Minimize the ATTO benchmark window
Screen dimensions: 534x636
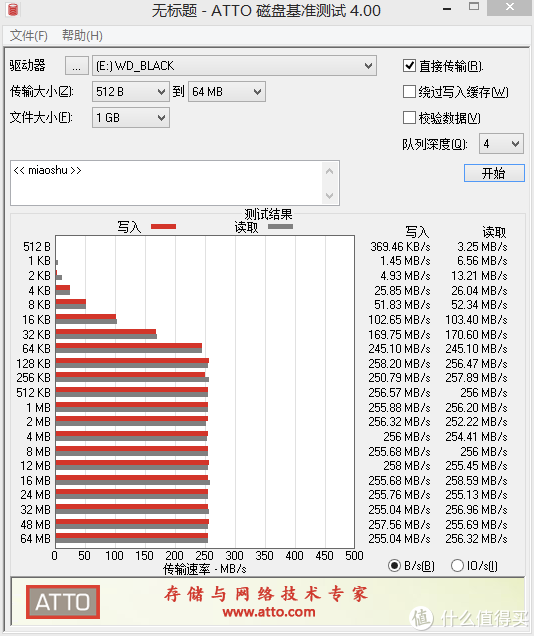[x=447, y=9]
